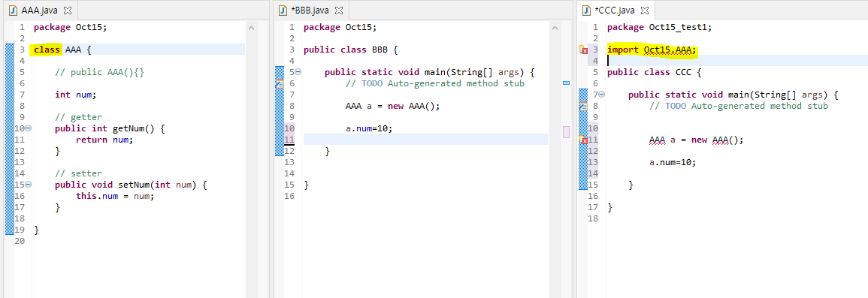Click the blue overview ruler marker in BBB.java

pyautogui.click(x=566, y=83)
